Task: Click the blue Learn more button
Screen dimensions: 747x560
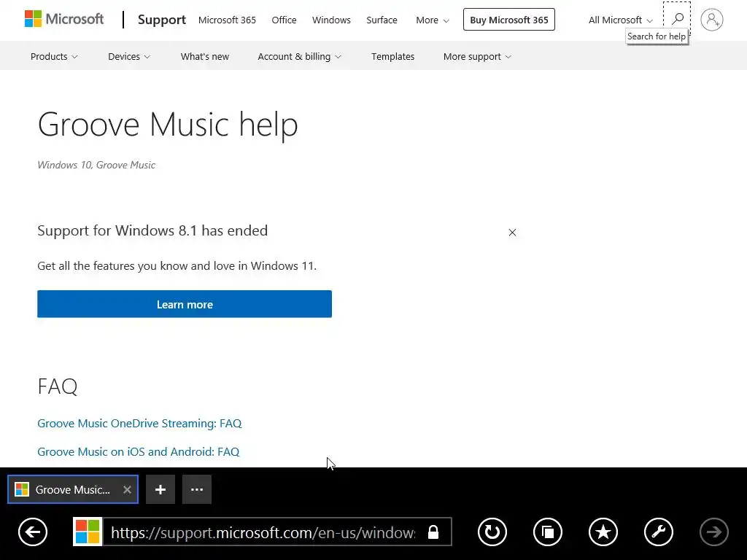Action: click(x=185, y=304)
